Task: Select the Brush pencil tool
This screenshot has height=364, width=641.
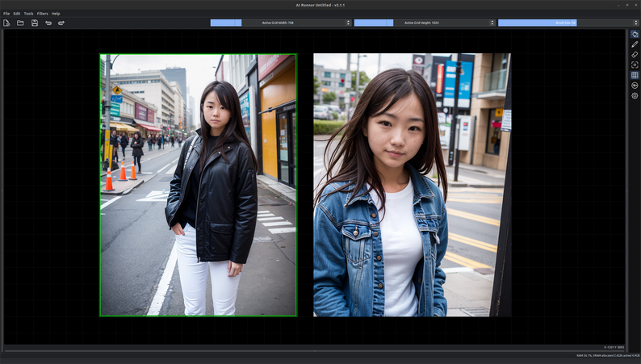Action: [635, 44]
